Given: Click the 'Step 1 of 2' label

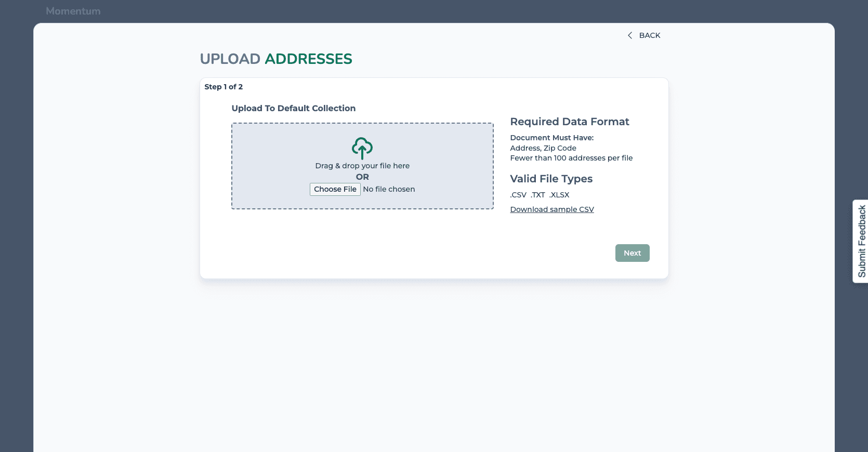Looking at the screenshot, I should click(223, 87).
